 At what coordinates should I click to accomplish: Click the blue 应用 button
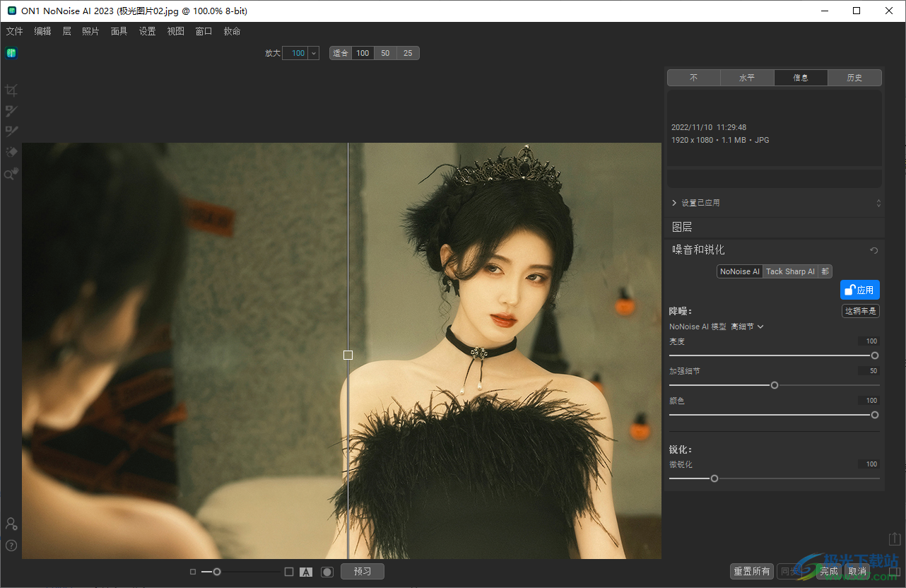coord(859,290)
